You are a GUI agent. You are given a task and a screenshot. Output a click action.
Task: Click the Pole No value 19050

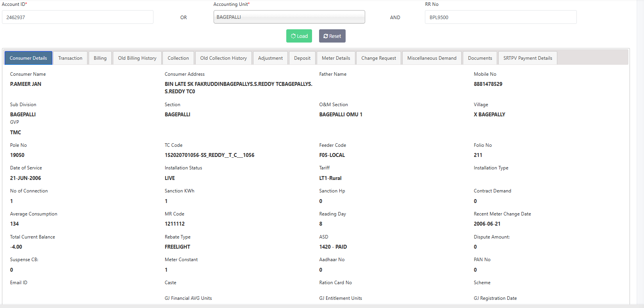point(17,155)
